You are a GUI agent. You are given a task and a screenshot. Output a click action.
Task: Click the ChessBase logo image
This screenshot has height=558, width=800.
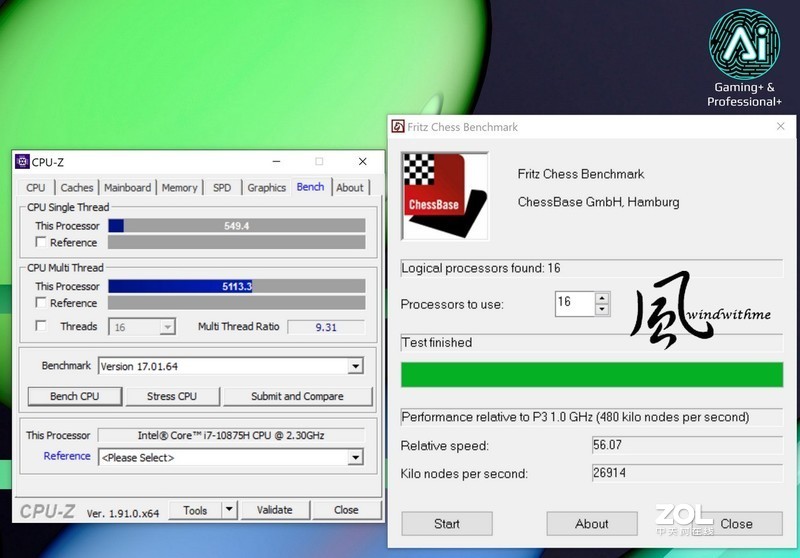click(x=445, y=196)
